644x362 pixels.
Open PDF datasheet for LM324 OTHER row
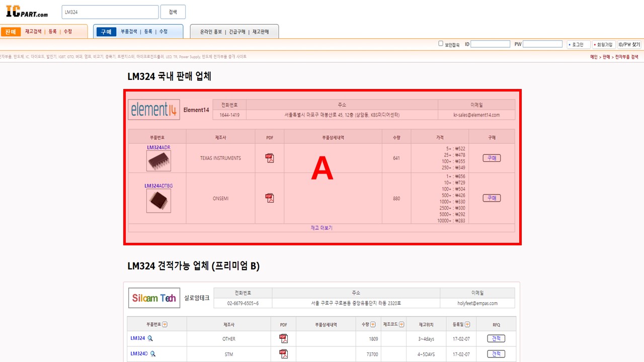point(284,339)
